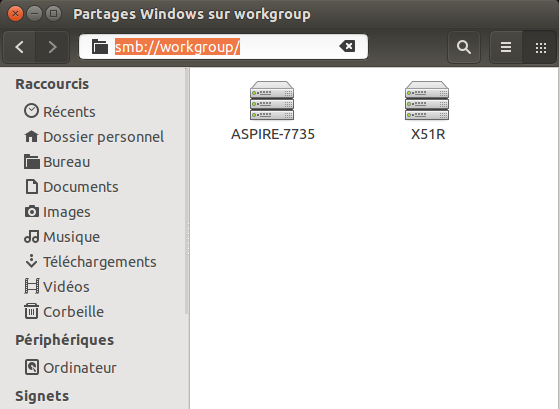
Task: Go forward with the right arrow button
Action: 52,47
